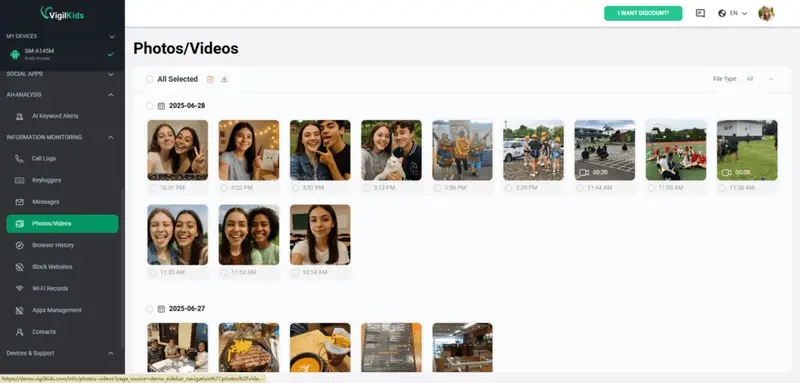
Task: Toggle the All Selected checkbox
Action: 149,79
